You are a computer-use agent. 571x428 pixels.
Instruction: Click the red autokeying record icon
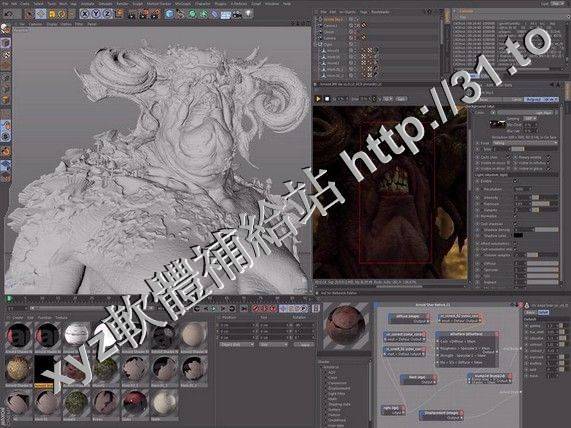(x=264, y=309)
